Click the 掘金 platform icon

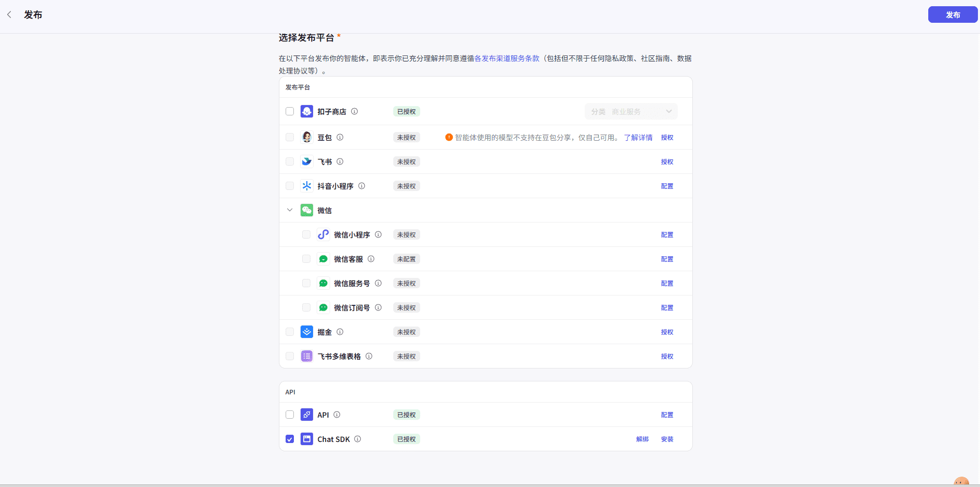click(x=307, y=332)
